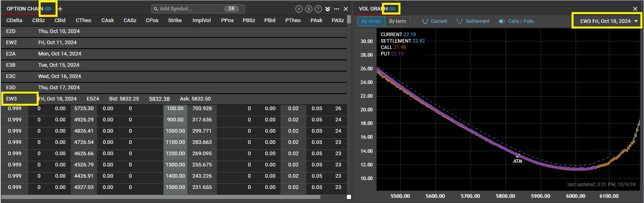Viewport: 644px width, 203px height.
Task: Click the link icon on Vol Graph tab
Action: coord(392,9)
